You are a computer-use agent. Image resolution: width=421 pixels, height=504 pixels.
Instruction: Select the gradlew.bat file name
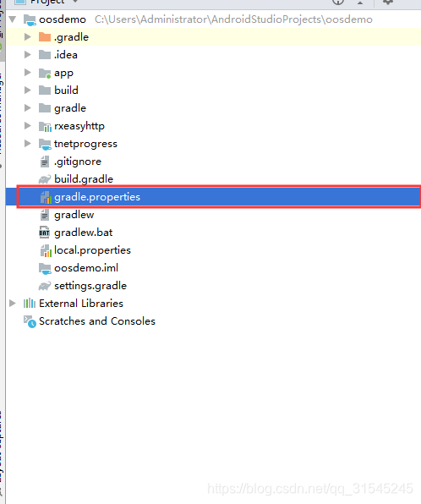(83, 233)
